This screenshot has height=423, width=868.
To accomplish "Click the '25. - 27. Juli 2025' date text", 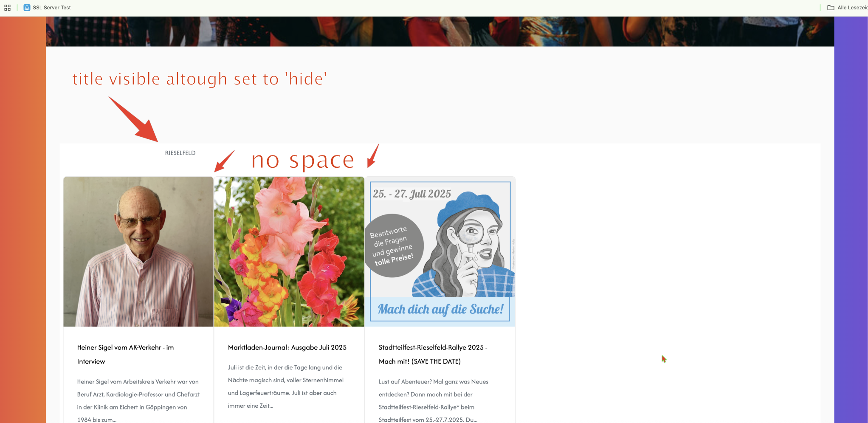I will [x=412, y=194].
